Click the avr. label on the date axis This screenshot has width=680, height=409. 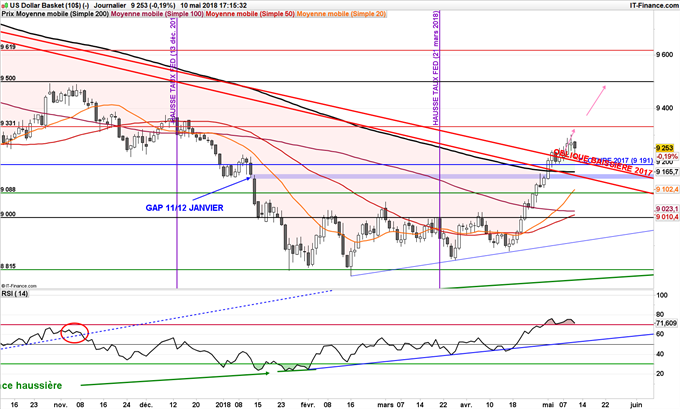pos(466,405)
